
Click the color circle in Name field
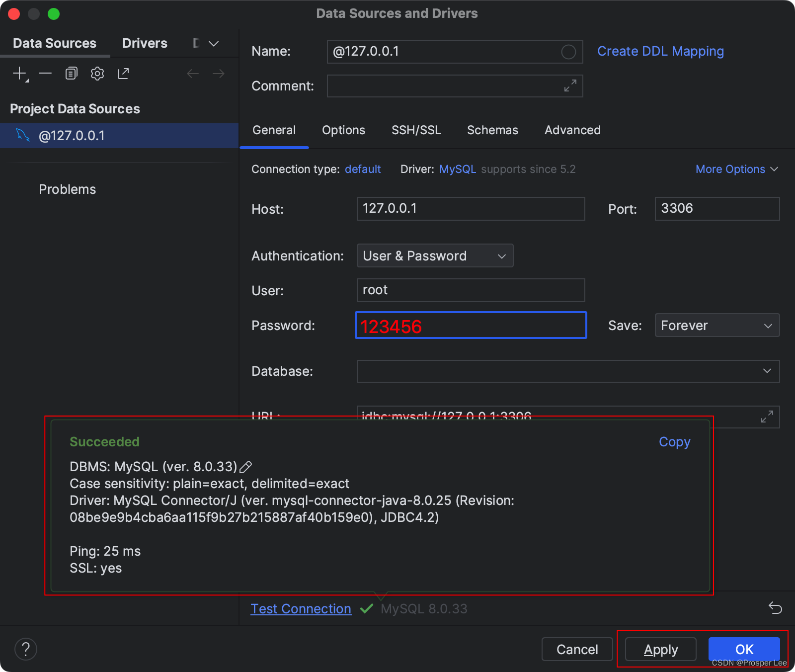[568, 52]
